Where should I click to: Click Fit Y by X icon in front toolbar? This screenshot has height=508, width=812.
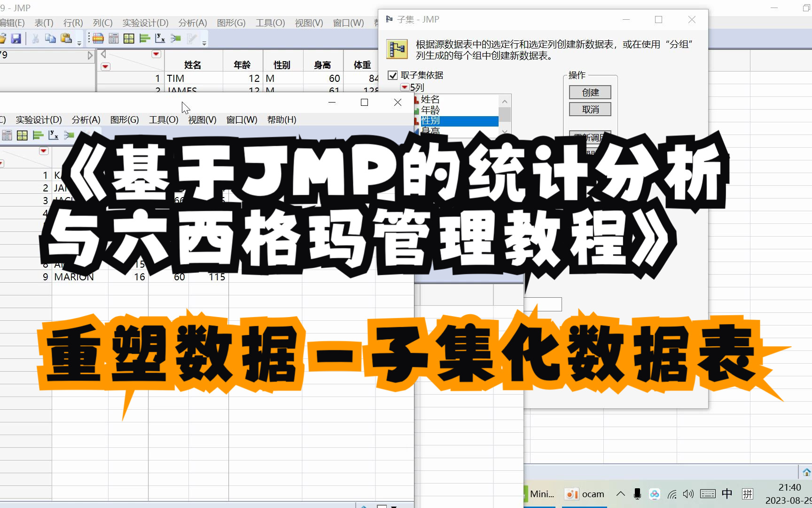click(x=54, y=135)
